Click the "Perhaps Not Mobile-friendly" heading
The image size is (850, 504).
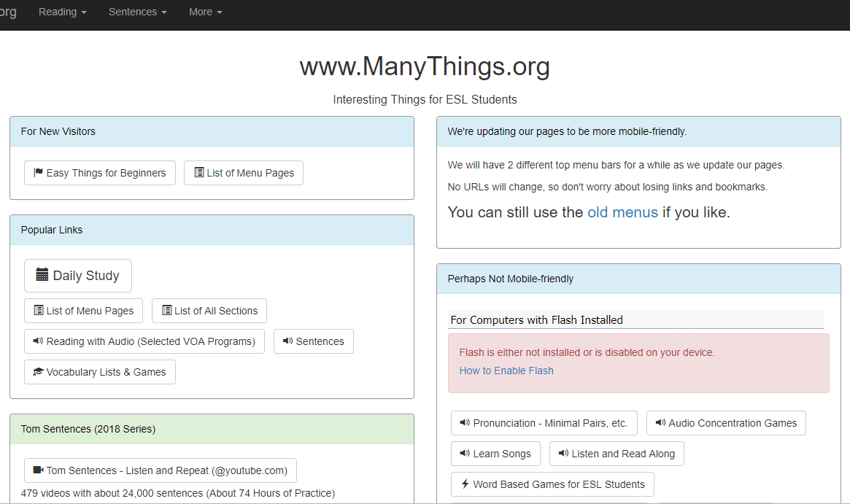(511, 279)
